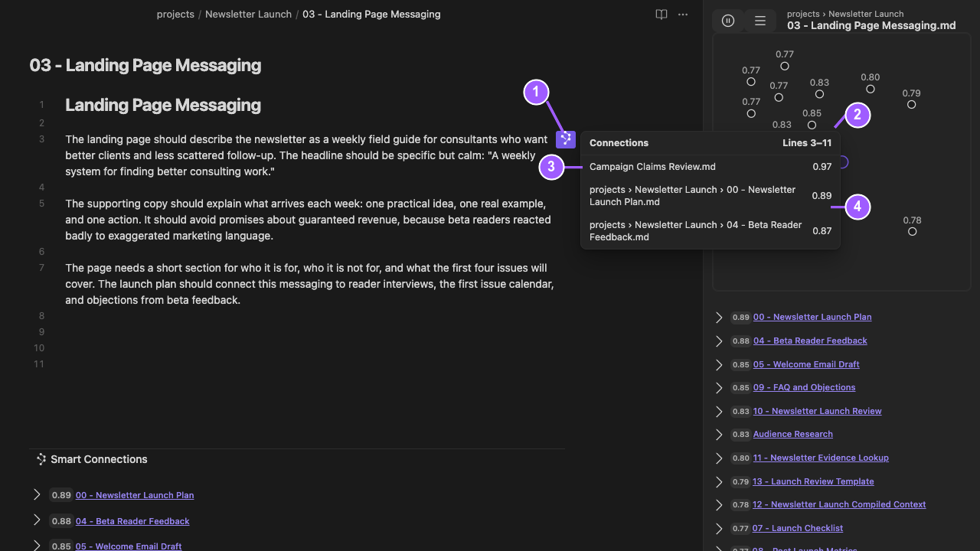Open 00 - Newsletter Launch Plan link in footer section
The height and width of the screenshot is (551, 980).
[135, 495]
